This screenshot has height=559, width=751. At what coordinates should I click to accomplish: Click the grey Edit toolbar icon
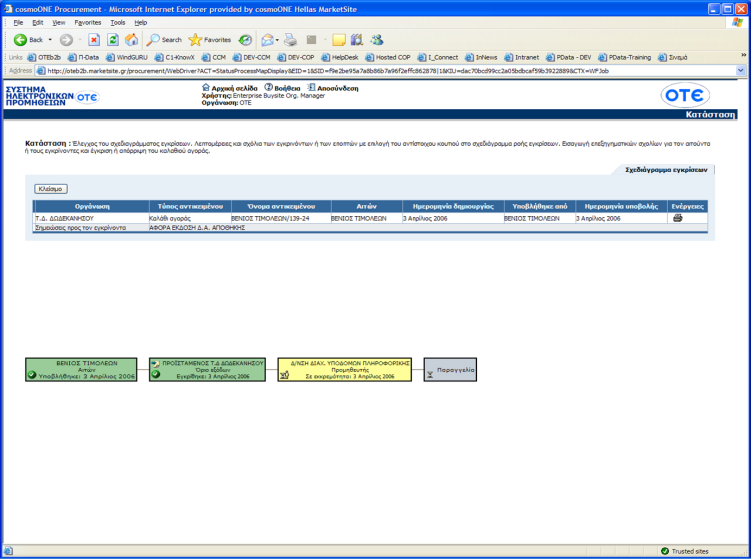pos(311,40)
